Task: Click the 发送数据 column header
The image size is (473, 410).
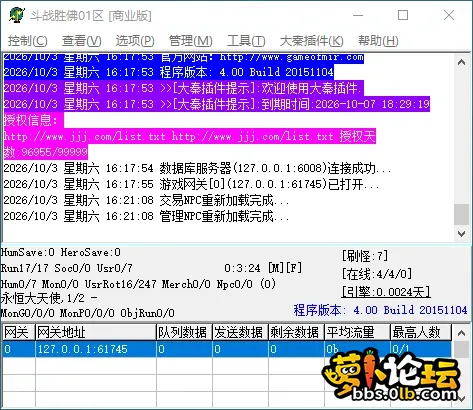Action: pos(240,332)
